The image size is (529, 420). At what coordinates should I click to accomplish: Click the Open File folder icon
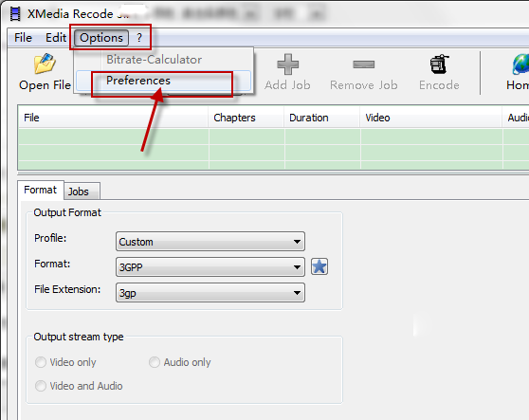pyautogui.click(x=45, y=64)
